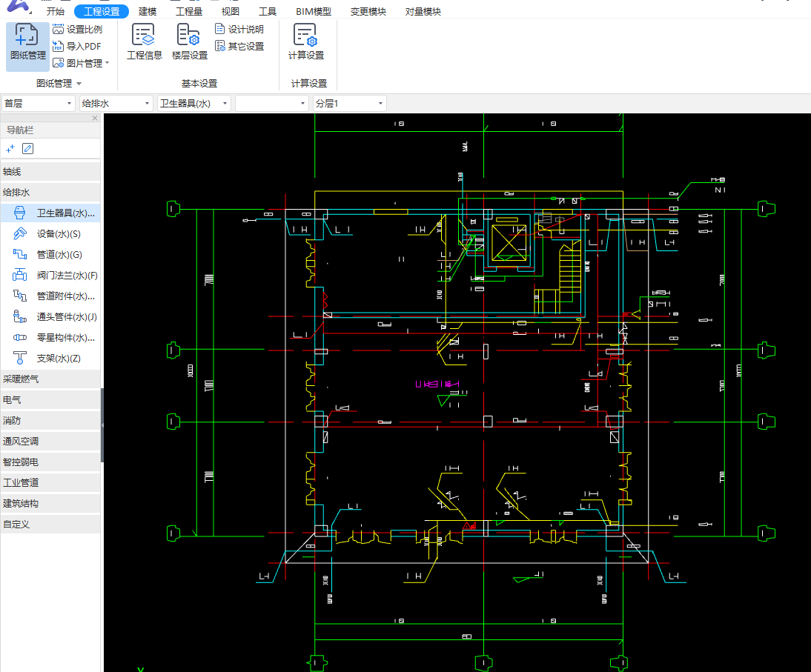Viewport: 811px width, 672px height.
Task: Click 导入PDF import tool
Action: 76,46
